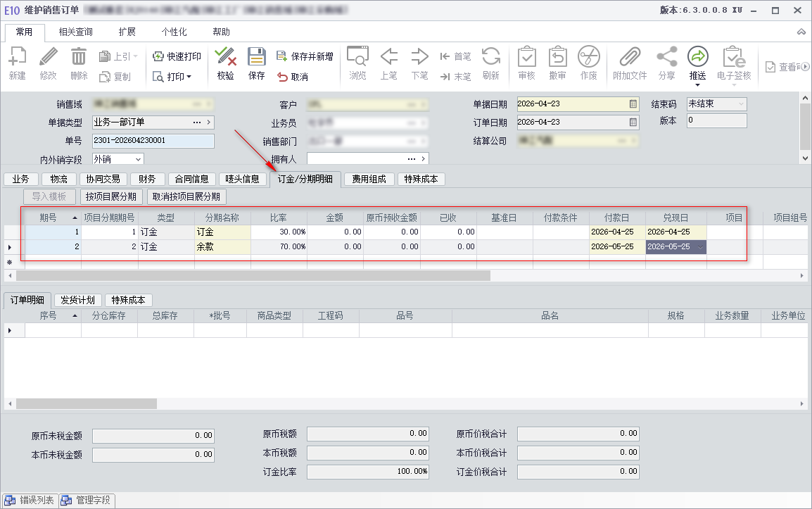Click the 修改 (Edit) pencil icon
812x509 pixels.
pos(48,63)
